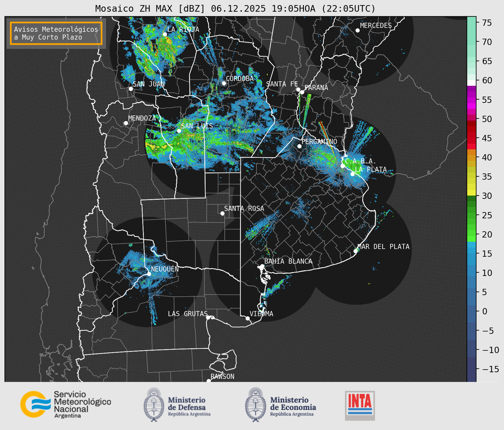This screenshot has height=430, width=504.
Task: Select the MAR DEL PLATA city label
Action: click(x=383, y=247)
